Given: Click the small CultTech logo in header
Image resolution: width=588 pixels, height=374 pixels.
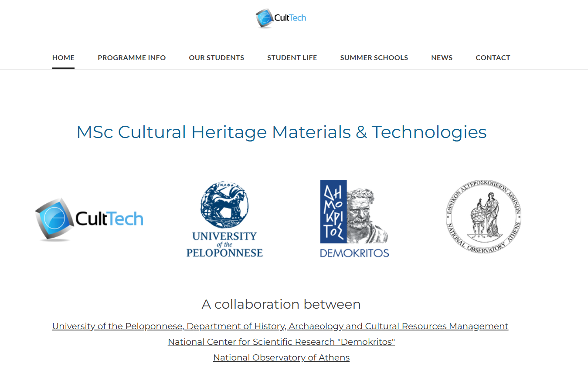Looking at the screenshot, I should pos(281,18).
